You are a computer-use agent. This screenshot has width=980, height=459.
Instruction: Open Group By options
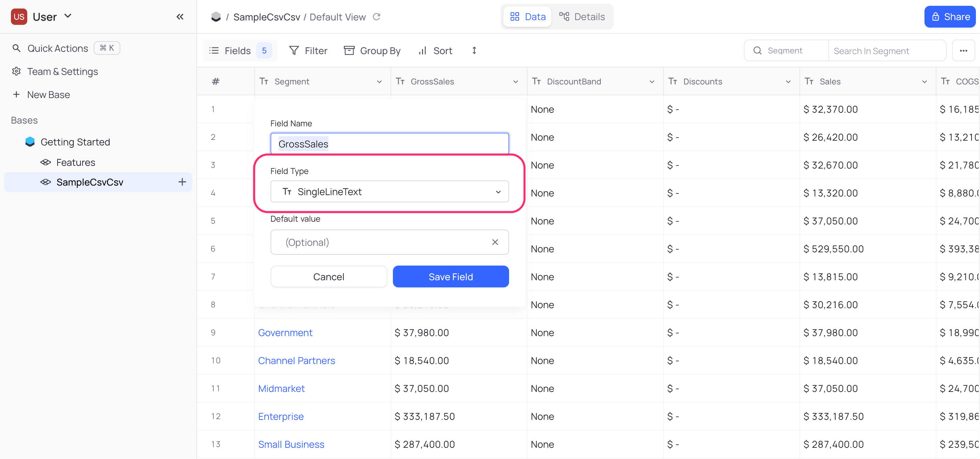372,51
